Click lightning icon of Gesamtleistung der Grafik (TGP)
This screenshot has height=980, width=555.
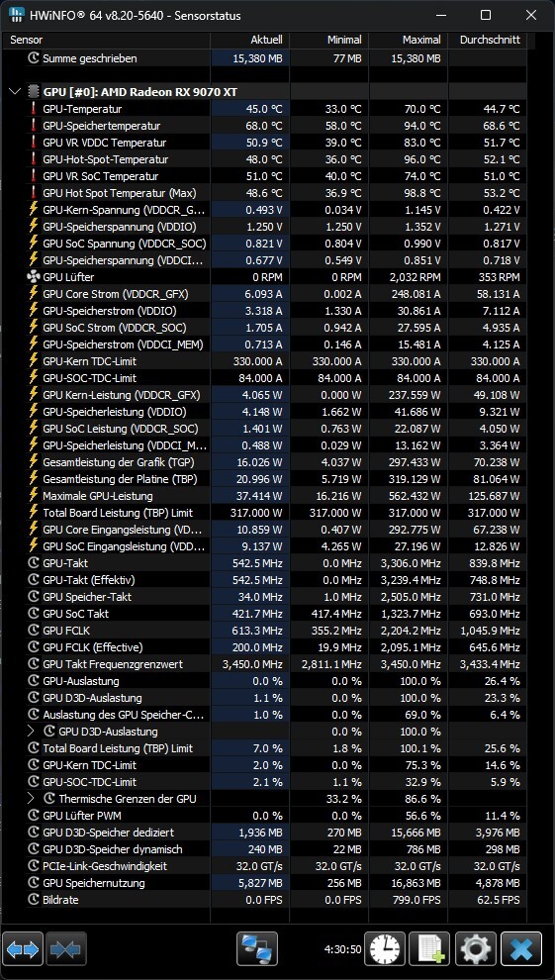[x=34, y=462]
